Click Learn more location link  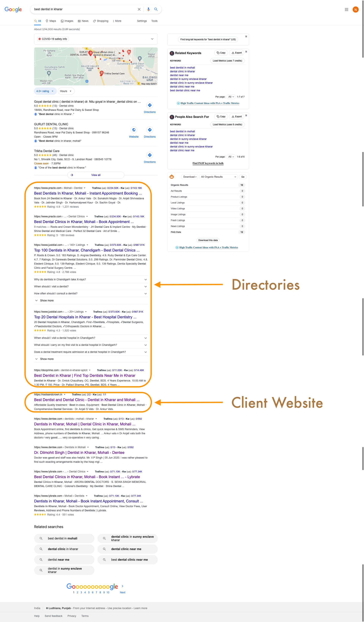[140, 608]
